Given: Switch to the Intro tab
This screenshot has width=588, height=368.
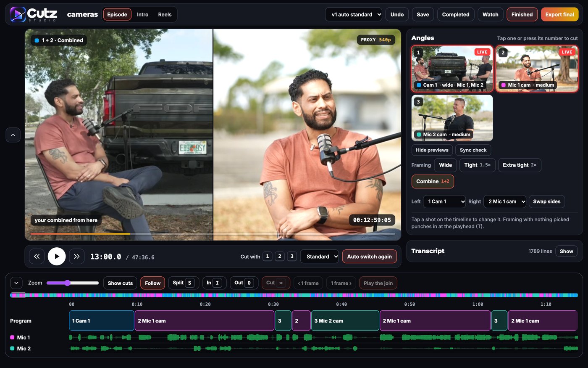Looking at the screenshot, I should pyautogui.click(x=143, y=14).
